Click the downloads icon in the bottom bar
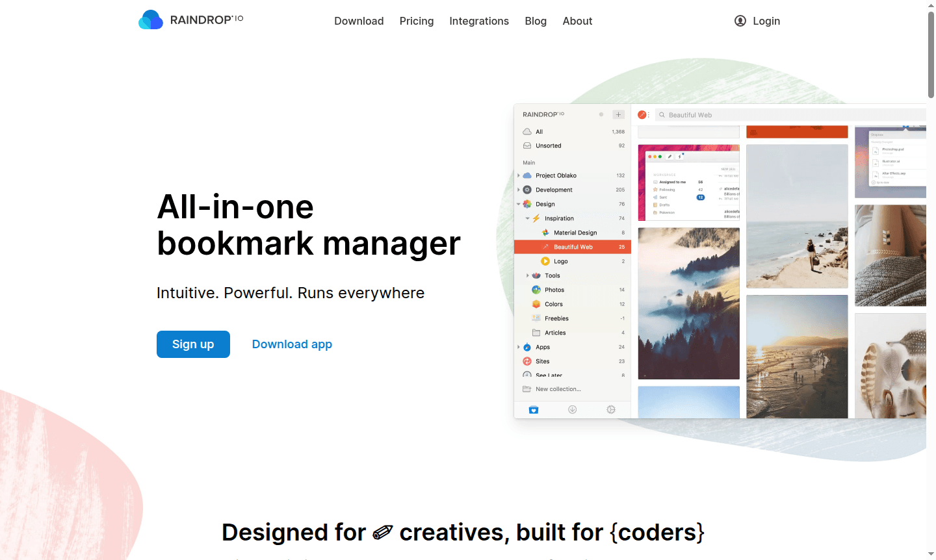Image resolution: width=936 pixels, height=560 pixels. 572,409
